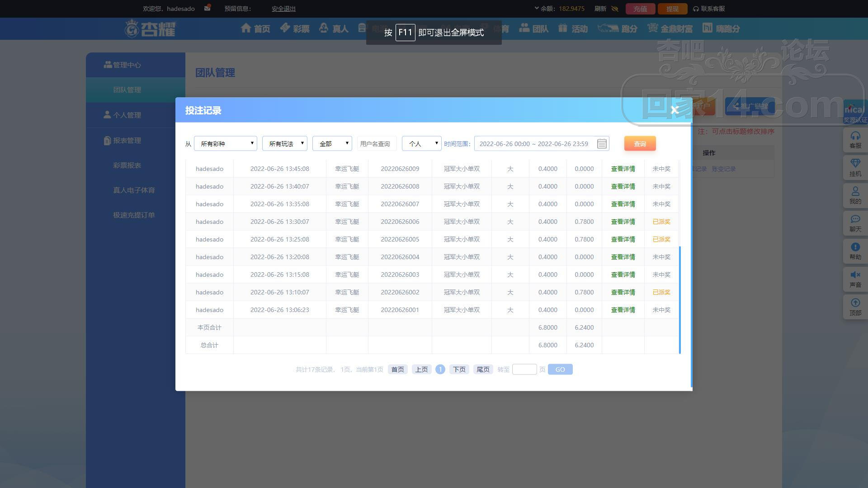
Task: Close the betting records dialog
Action: pyautogui.click(x=675, y=110)
